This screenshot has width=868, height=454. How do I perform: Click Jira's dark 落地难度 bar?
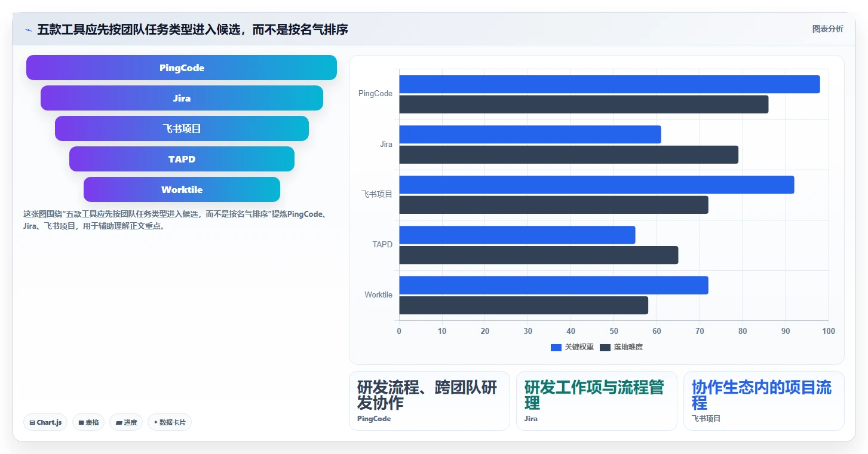click(x=569, y=155)
